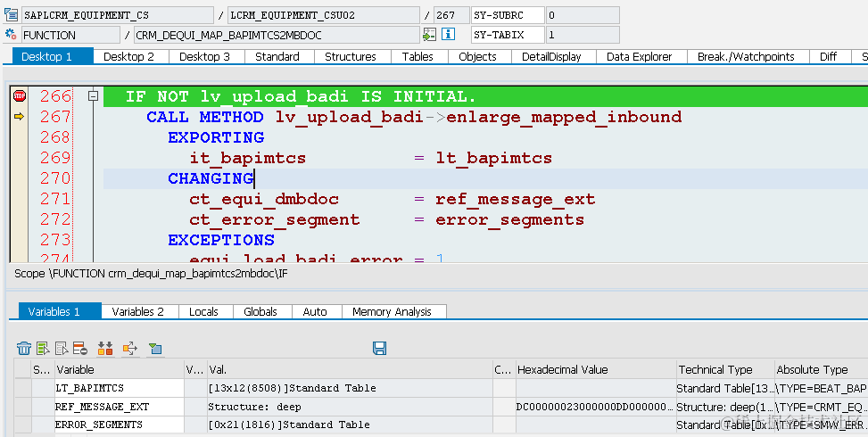Click the program source icon before SAPLCRM_EQUIPMENT_CS

11,15
